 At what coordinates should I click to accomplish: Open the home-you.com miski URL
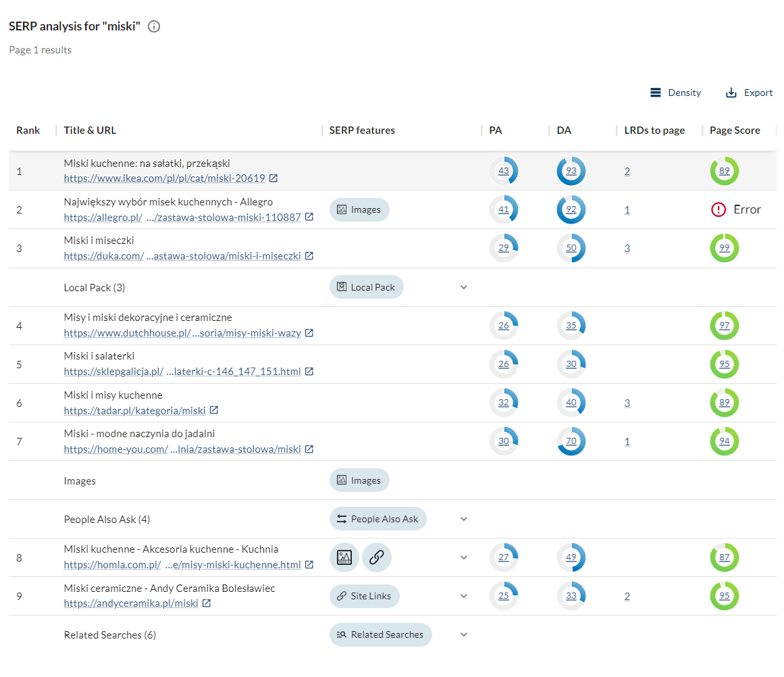click(x=182, y=449)
